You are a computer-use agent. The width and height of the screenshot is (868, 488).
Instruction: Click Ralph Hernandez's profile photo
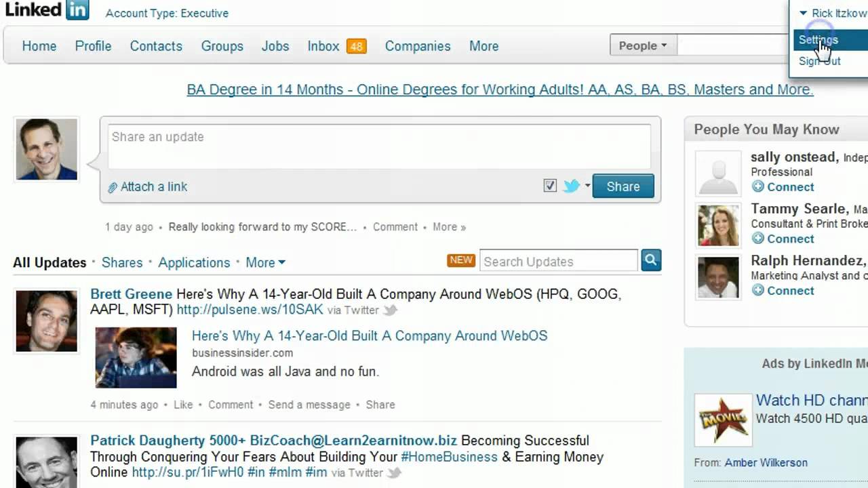pos(718,277)
